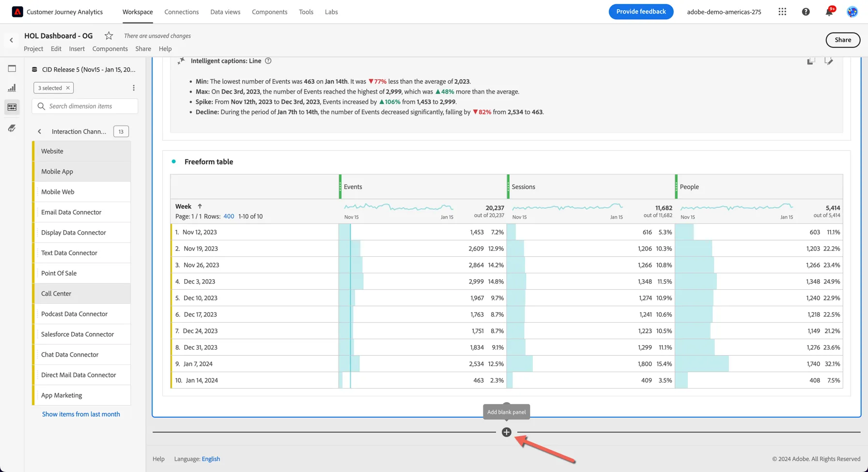Open the Insert menu

point(77,48)
